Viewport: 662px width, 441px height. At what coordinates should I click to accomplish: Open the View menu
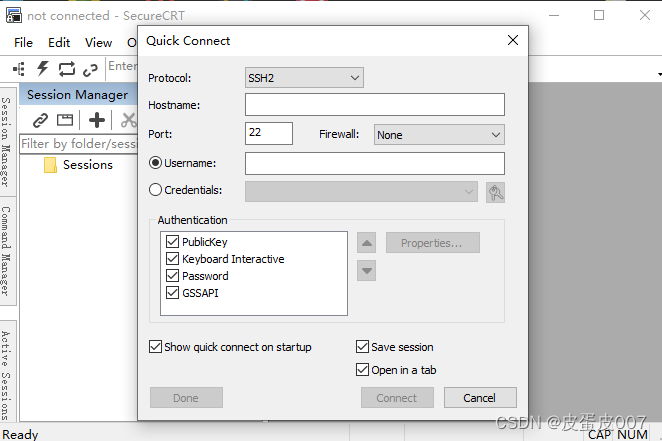point(98,43)
